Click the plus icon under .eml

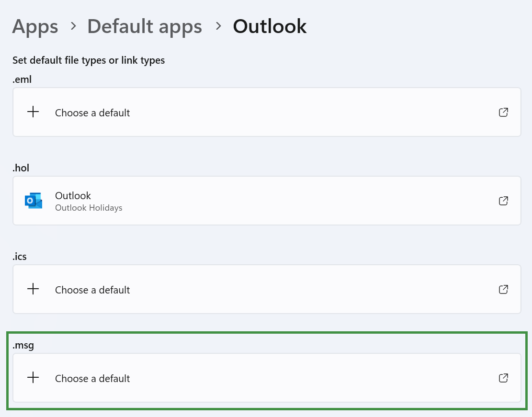(x=33, y=113)
